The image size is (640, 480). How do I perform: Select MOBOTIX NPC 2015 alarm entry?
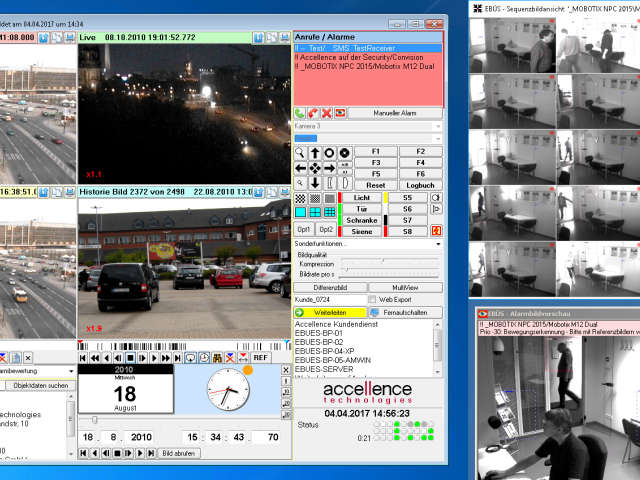click(x=364, y=66)
